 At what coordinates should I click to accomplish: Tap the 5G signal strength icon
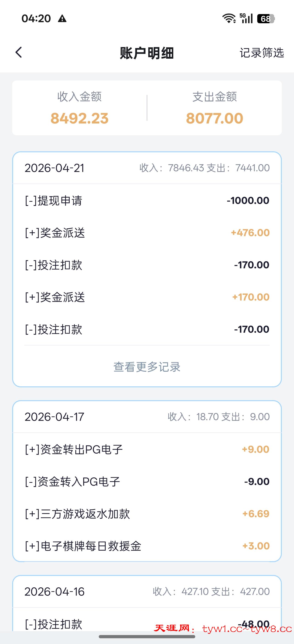[246, 18]
